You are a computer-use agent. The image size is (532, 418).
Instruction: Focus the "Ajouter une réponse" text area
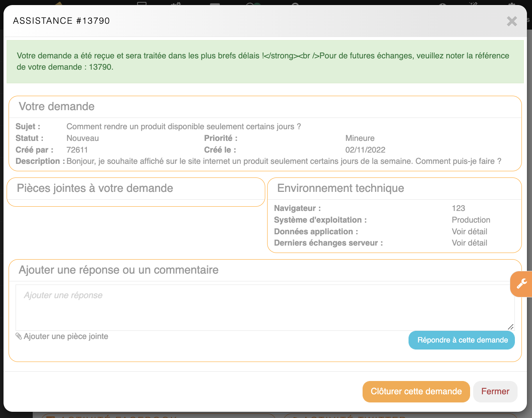coord(265,307)
